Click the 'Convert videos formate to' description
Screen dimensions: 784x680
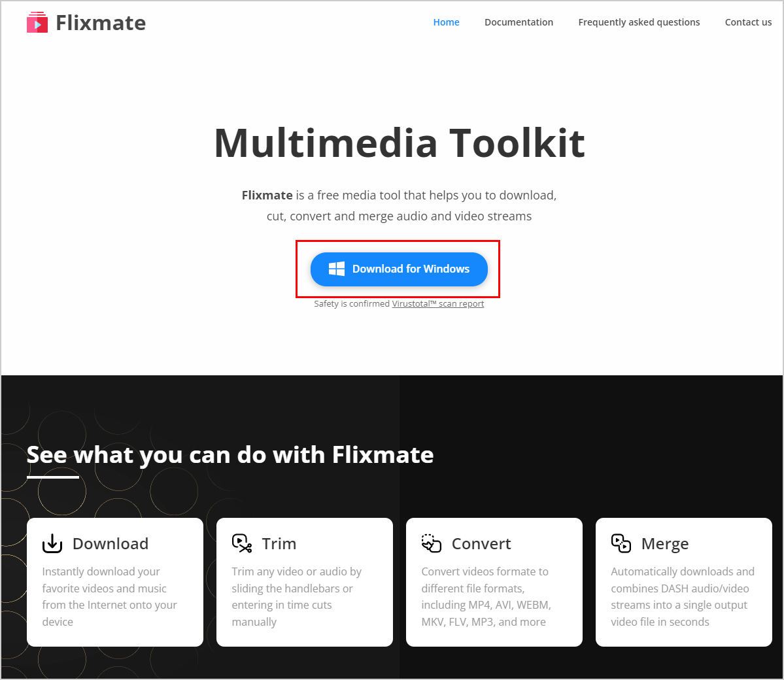[x=486, y=596]
